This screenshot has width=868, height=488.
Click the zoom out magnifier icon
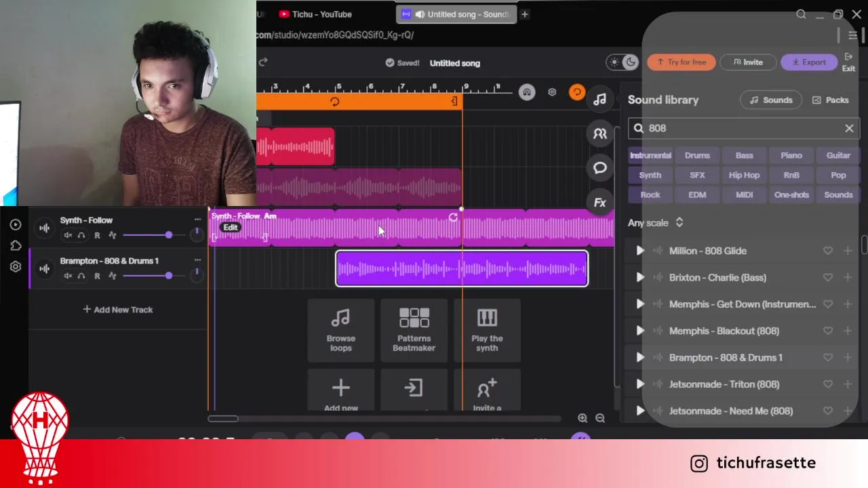tap(600, 418)
